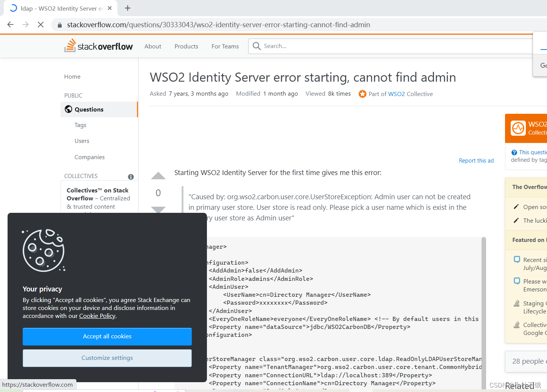Open the 'Staging' Lifecycle link
This screenshot has width=547, height=392.
[x=535, y=307]
